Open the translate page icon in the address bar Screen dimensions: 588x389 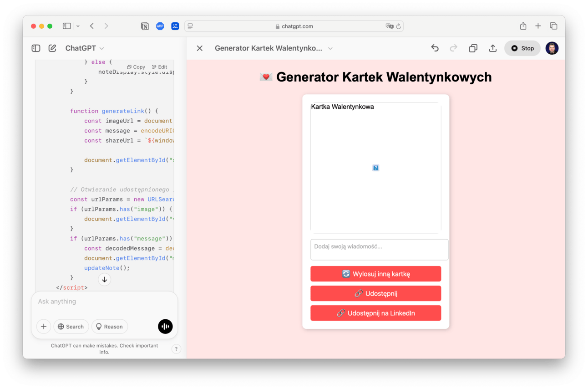point(389,26)
